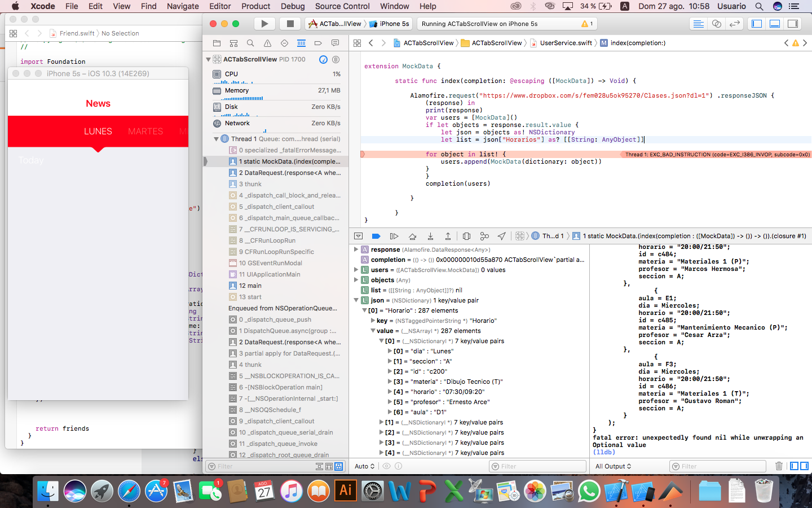Screen dimensions: 812x508
Task: Open the Find navigator tab
Action: pos(250,43)
